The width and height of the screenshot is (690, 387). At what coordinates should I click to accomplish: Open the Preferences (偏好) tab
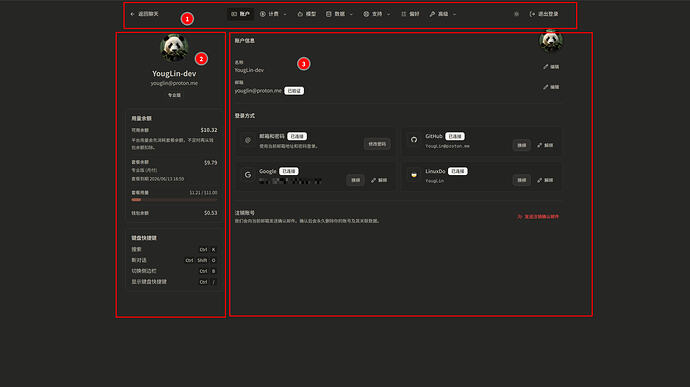(410, 14)
